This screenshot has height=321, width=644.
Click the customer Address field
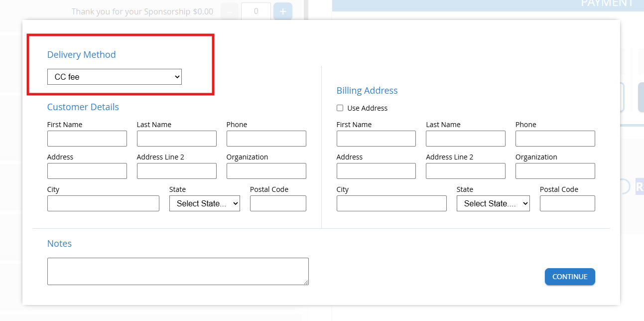coord(87,171)
